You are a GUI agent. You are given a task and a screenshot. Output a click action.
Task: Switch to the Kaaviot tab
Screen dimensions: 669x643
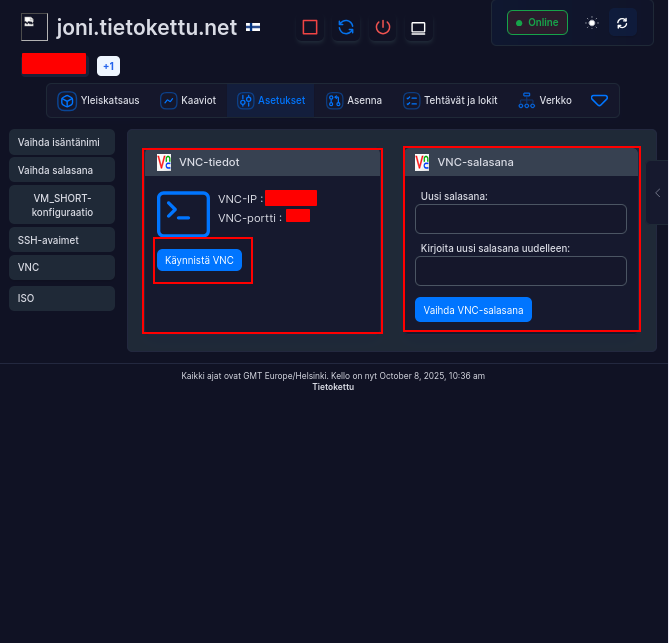click(188, 100)
